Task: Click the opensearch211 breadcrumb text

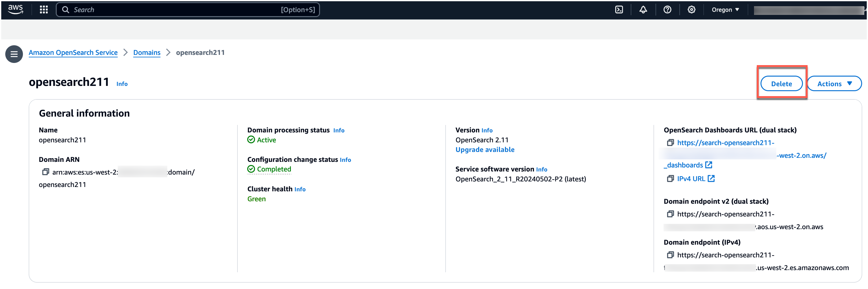Action: 200,53
